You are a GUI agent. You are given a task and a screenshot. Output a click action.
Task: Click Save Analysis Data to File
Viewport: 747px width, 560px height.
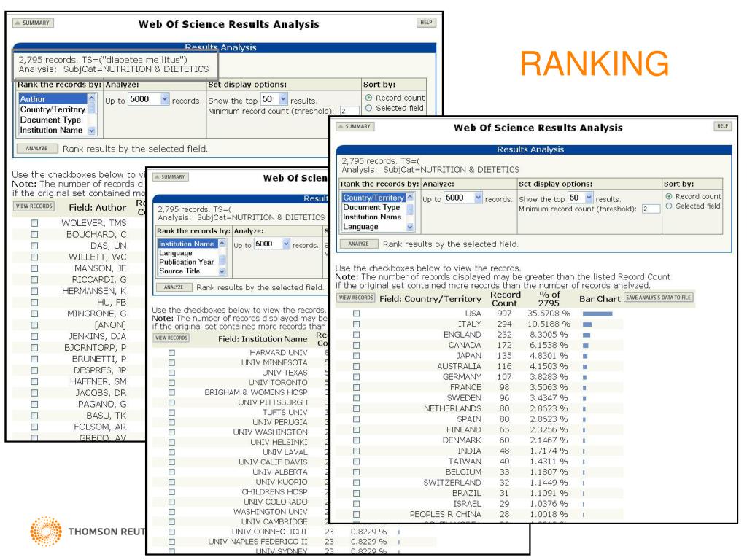click(659, 297)
